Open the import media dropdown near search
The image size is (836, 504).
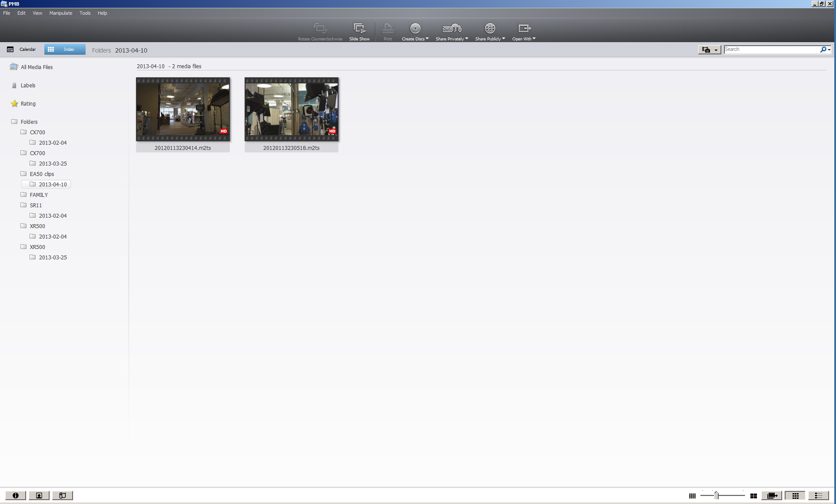[x=710, y=50]
